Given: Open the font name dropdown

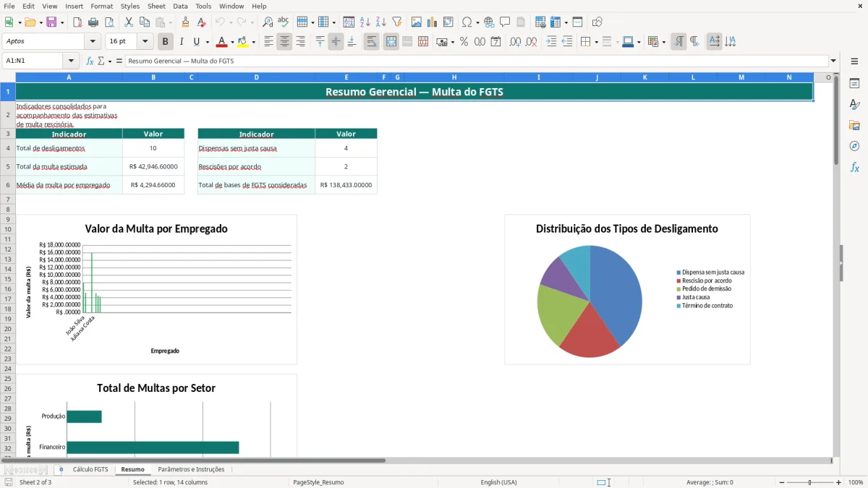Looking at the screenshot, I should [x=93, y=42].
